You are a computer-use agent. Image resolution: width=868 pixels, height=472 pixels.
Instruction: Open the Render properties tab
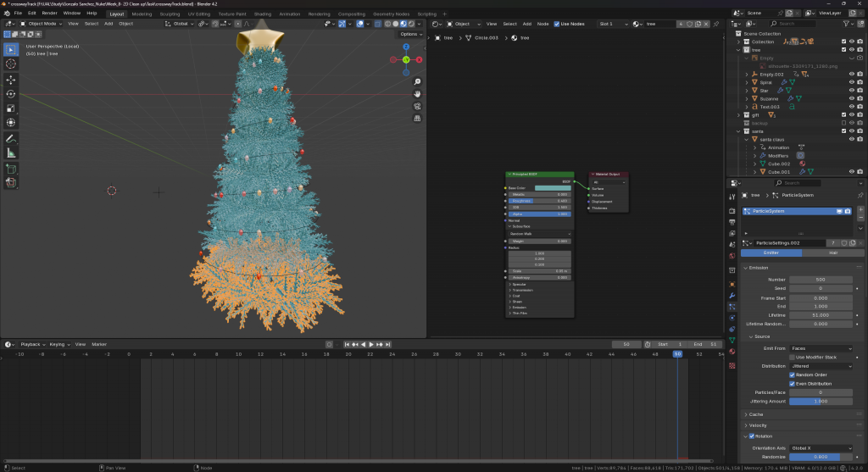(732, 211)
